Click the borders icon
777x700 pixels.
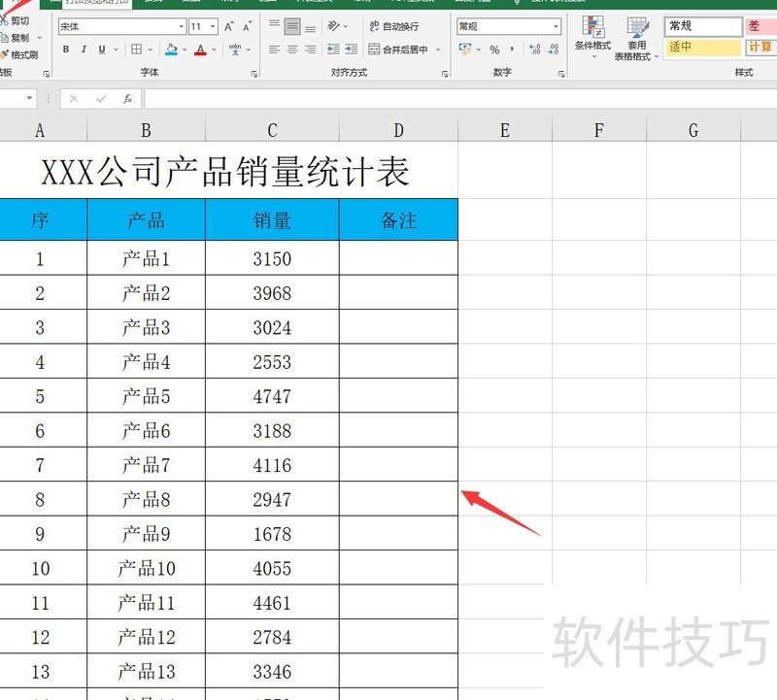[137, 50]
